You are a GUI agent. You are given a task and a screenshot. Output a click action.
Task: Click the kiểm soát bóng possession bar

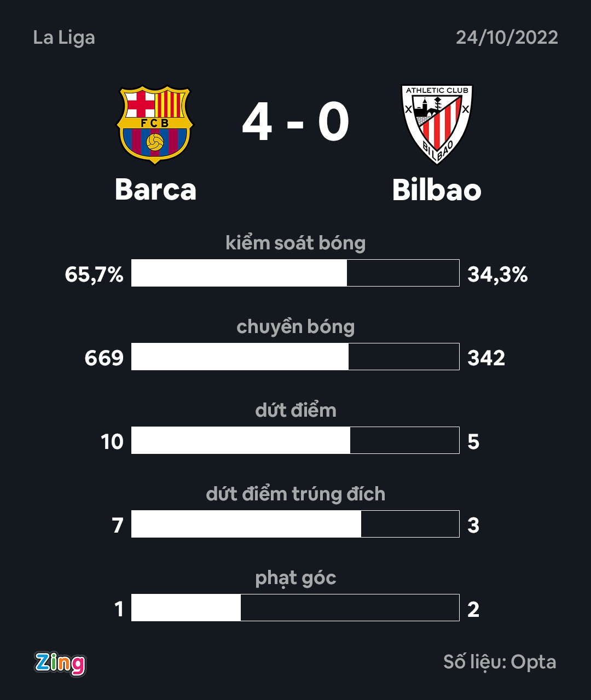[x=296, y=273]
